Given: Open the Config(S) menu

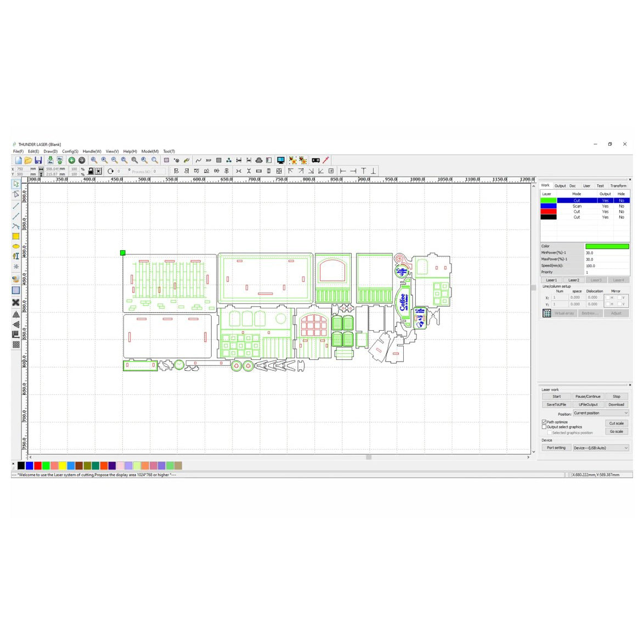Looking at the screenshot, I should point(70,151).
